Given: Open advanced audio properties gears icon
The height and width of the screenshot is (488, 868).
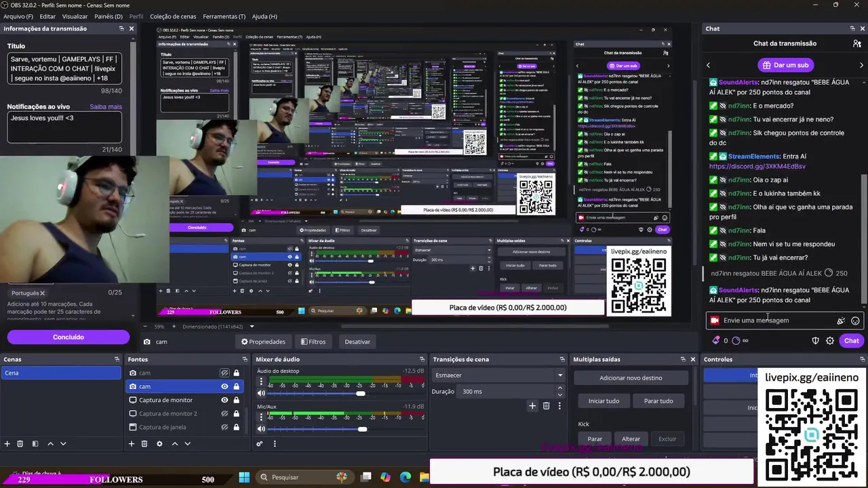Looking at the screenshot, I should (x=259, y=444).
